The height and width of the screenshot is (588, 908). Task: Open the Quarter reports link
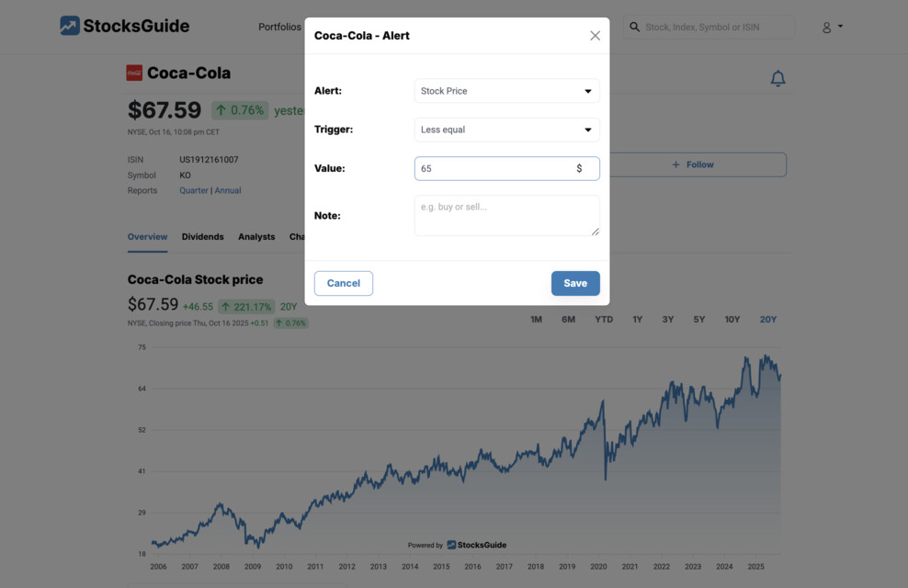pos(193,190)
